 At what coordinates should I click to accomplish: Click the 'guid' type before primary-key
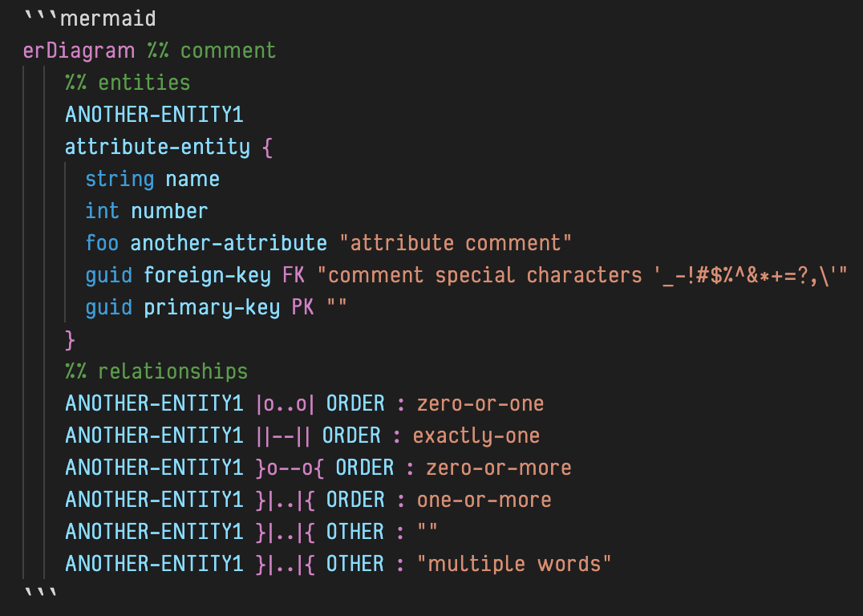(x=109, y=307)
